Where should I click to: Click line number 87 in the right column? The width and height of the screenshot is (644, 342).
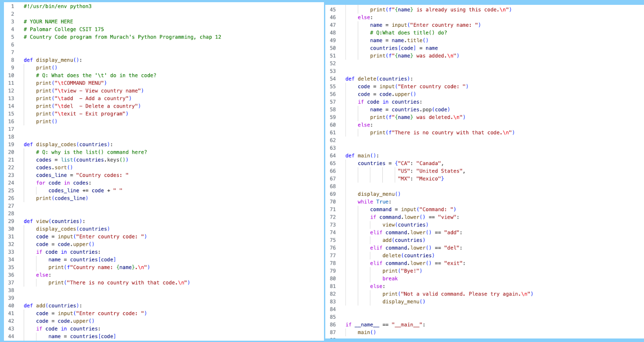tap(333, 332)
